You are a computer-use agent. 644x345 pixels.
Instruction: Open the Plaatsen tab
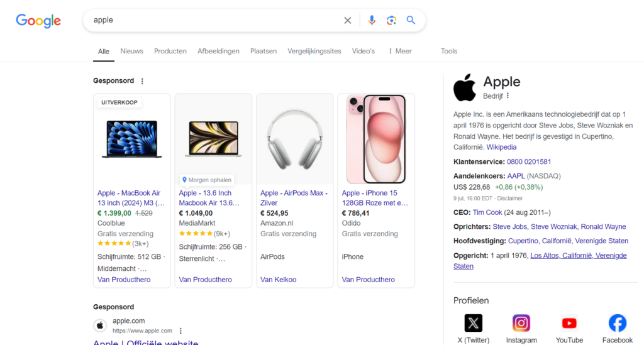(264, 52)
